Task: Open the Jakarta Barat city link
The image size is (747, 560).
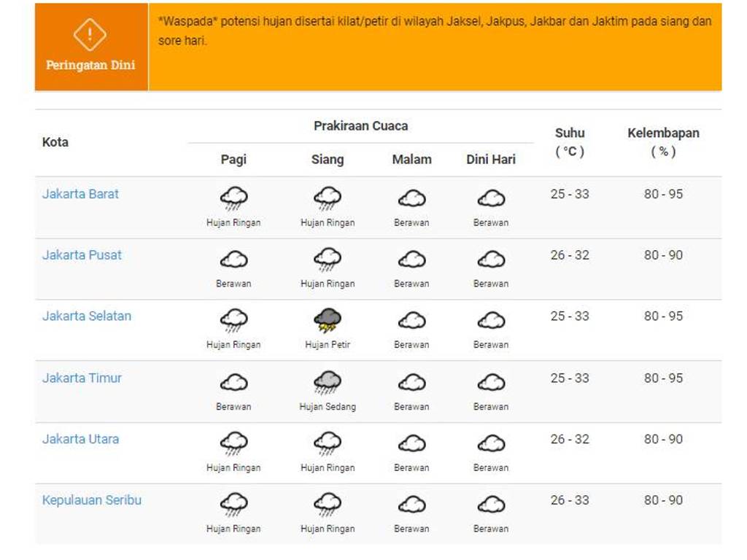Action: pos(80,194)
